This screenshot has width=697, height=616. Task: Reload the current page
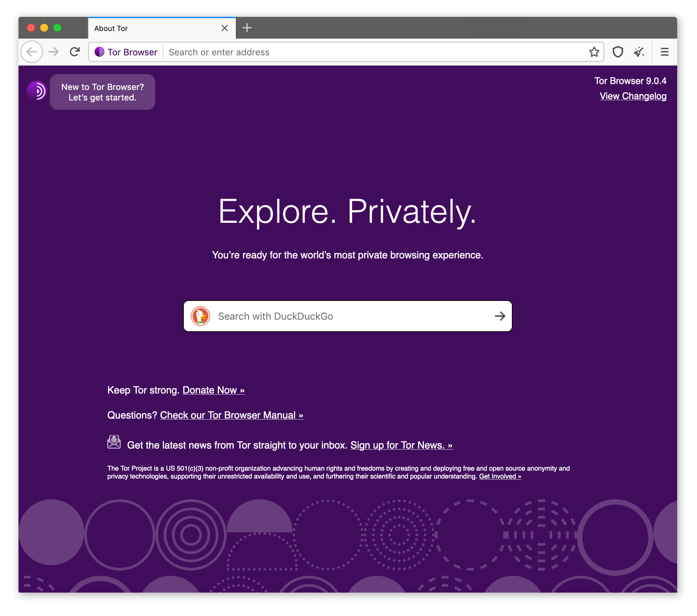(x=75, y=52)
